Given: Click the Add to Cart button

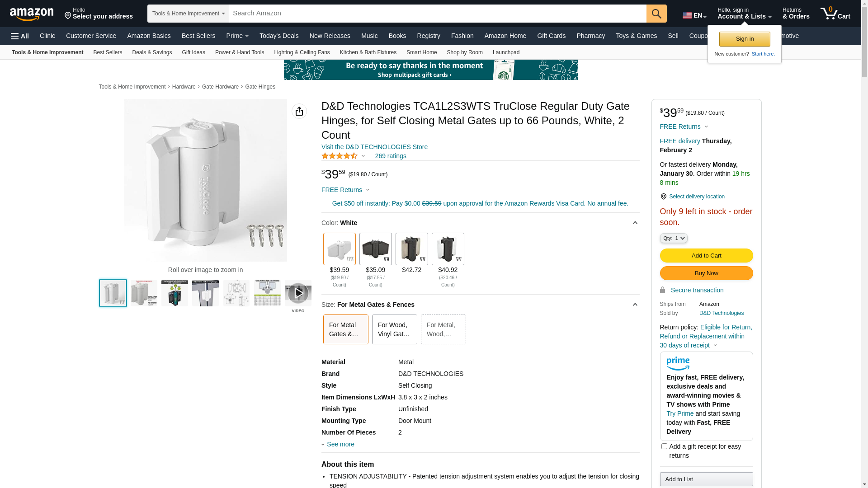Looking at the screenshot, I should [706, 256].
